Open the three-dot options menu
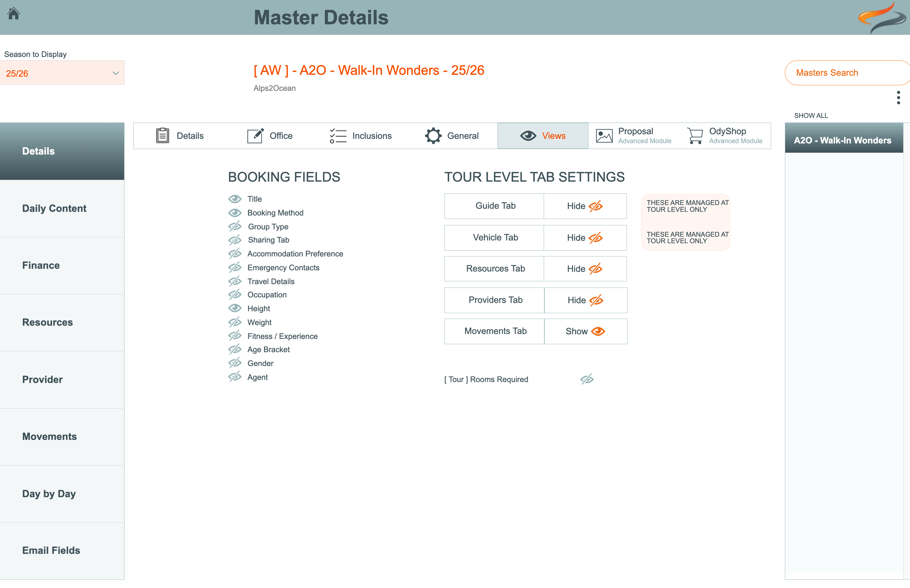 [898, 97]
